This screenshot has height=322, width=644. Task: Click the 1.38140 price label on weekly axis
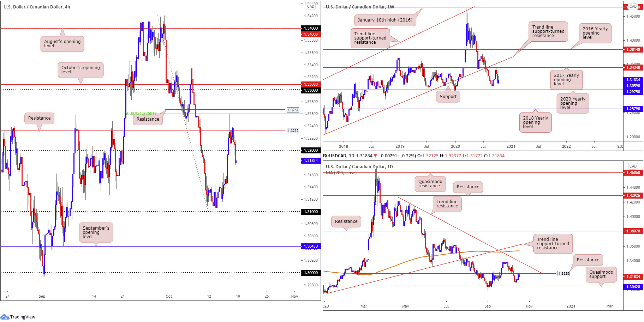pos(633,49)
